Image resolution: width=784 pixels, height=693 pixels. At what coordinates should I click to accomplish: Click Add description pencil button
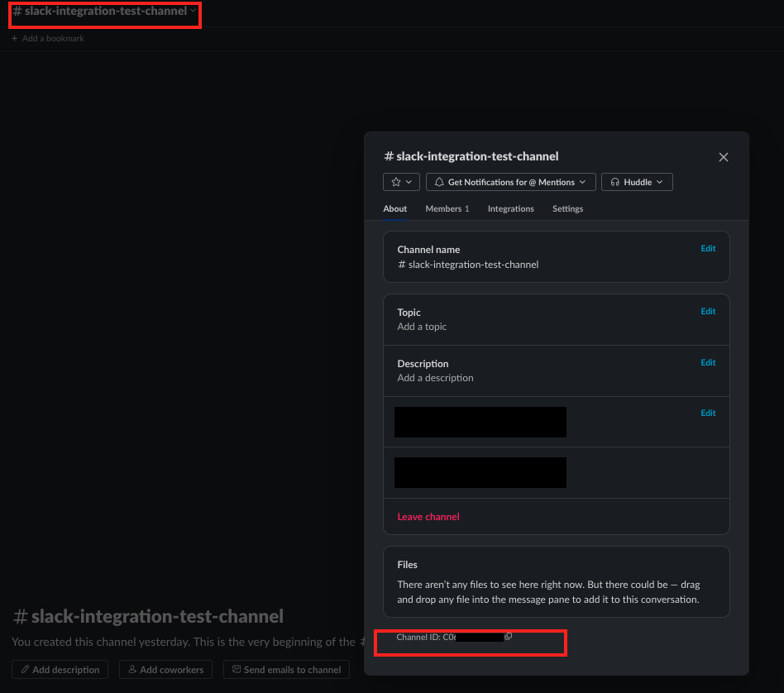coord(60,670)
